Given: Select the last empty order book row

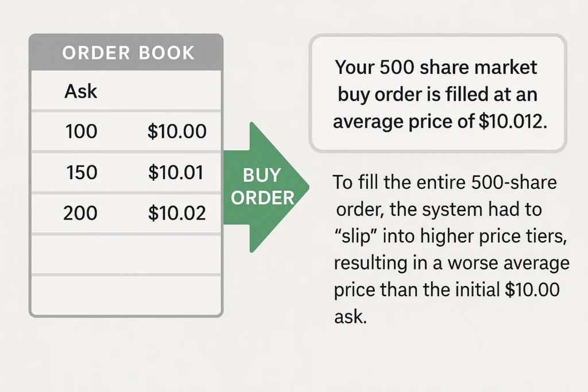Looking at the screenshot, I should click(x=126, y=294).
